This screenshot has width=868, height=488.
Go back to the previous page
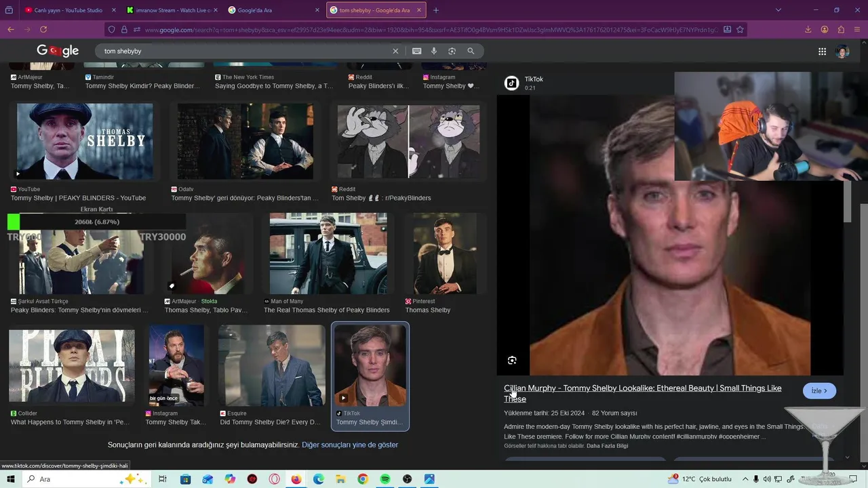pos(11,29)
